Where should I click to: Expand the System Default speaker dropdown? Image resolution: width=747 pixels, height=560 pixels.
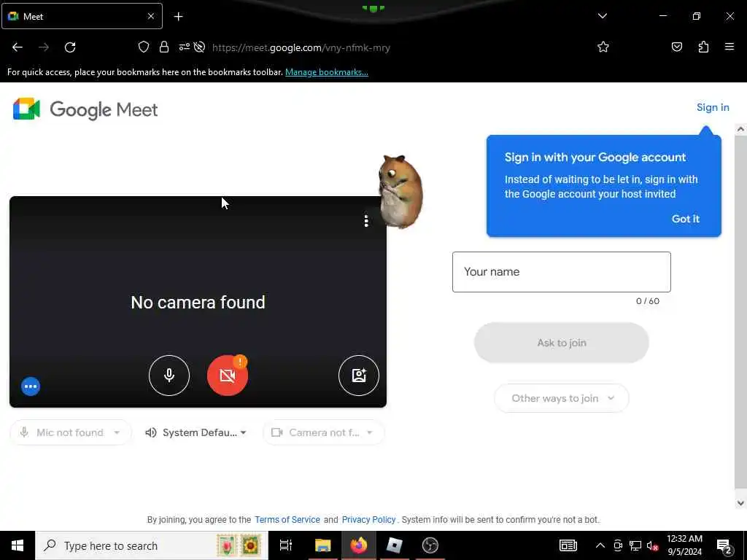click(x=196, y=432)
